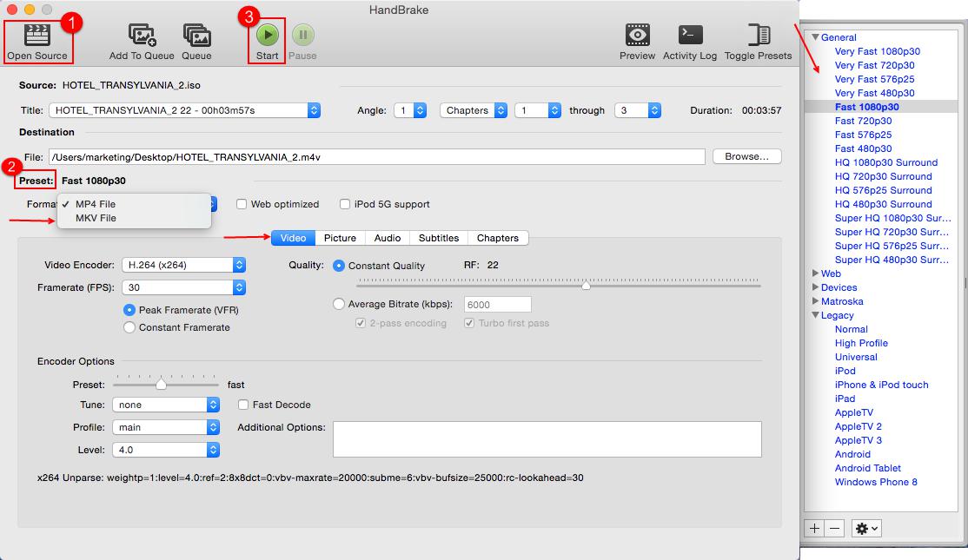This screenshot has width=968, height=560.
Task: Click the destination File path field
Action: pos(376,156)
